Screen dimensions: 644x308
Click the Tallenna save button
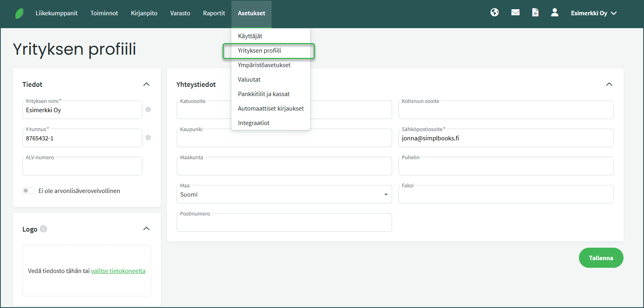601,258
